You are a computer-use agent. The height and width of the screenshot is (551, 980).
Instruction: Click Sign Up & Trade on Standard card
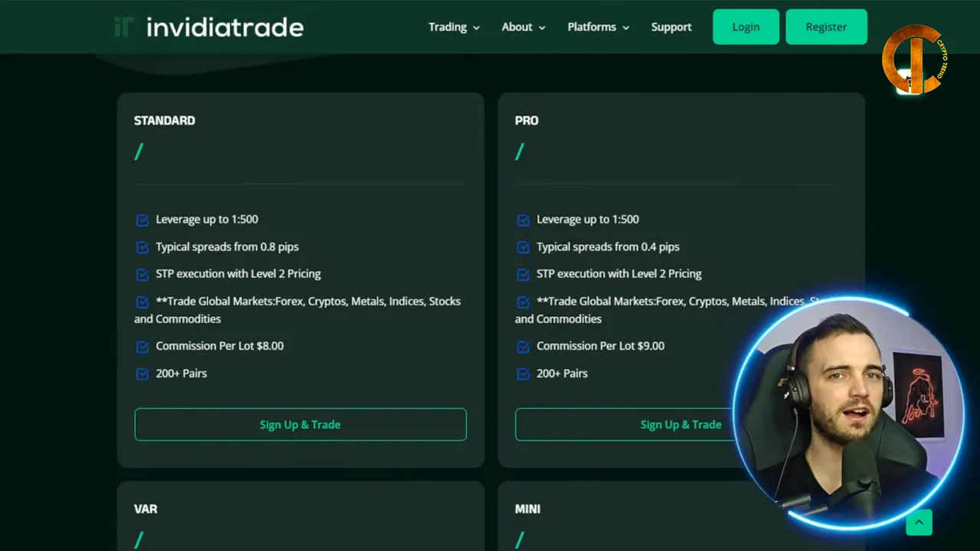pos(300,425)
